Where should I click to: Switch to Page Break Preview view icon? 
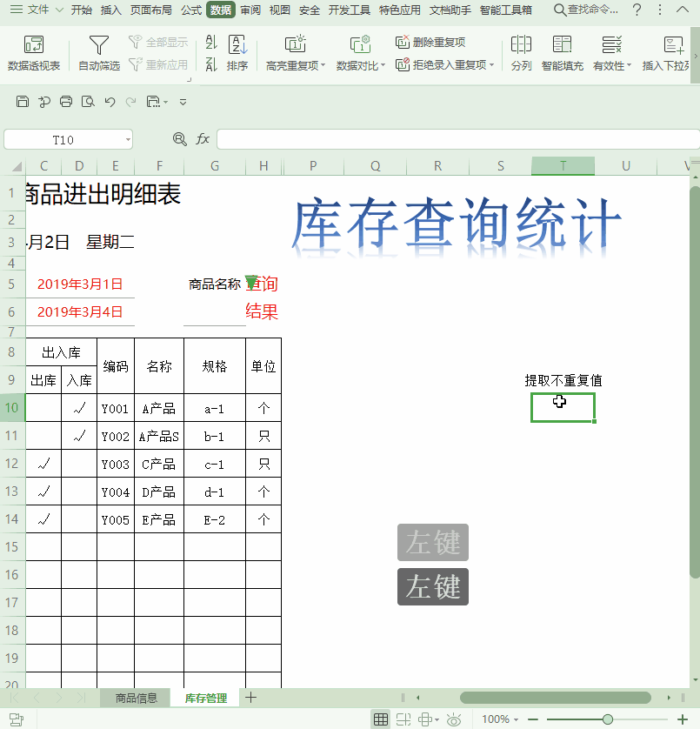[x=403, y=719]
